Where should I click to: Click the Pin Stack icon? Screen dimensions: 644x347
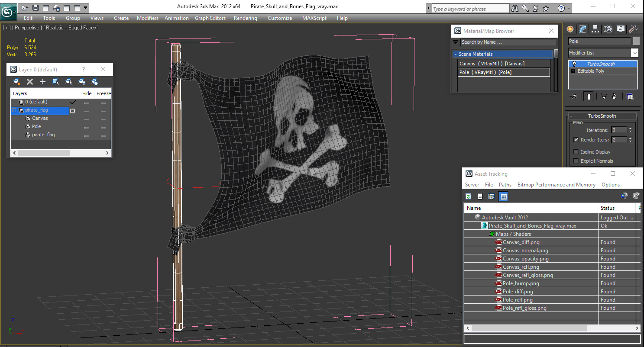click(574, 96)
